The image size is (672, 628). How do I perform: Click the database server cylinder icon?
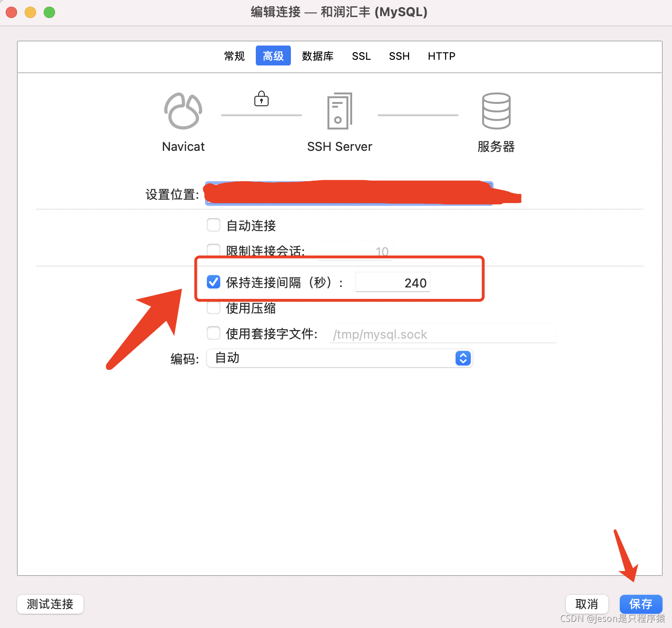pyautogui.click(x=496, y=111)
